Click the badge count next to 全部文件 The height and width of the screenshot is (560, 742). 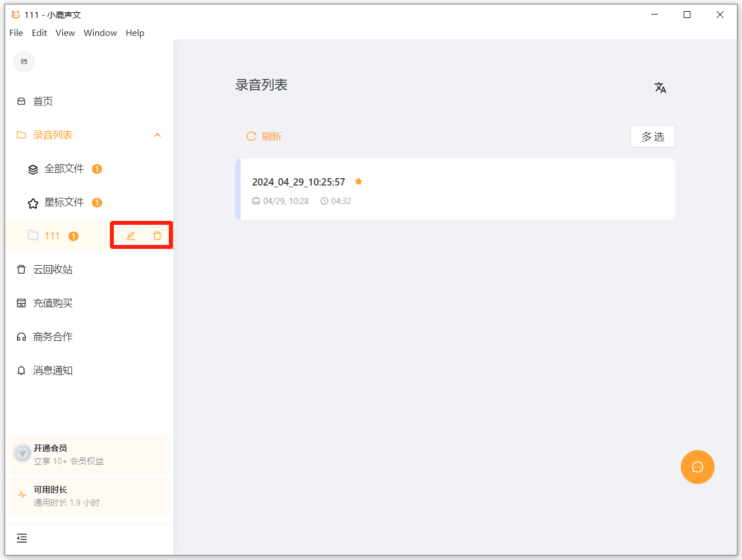coord(97,169)
